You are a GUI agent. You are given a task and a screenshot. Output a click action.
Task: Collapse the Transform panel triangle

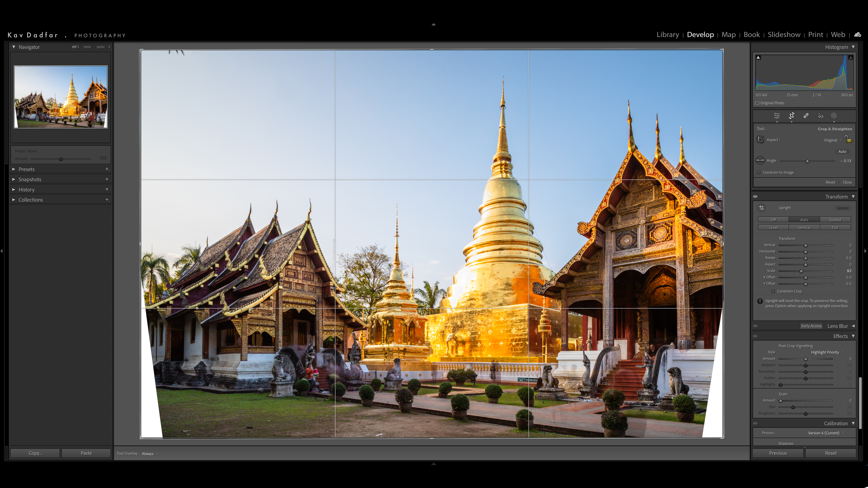click(x=853, y=197)
